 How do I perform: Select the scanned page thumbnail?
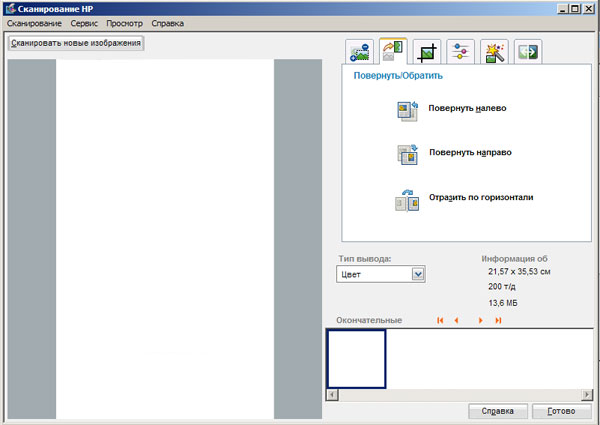coord(357,359)
